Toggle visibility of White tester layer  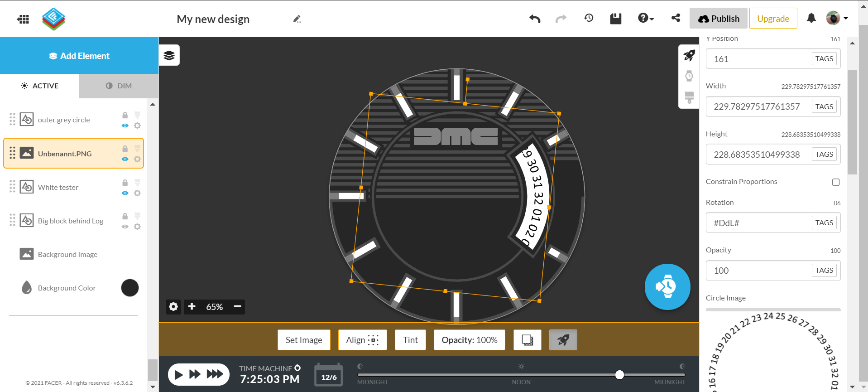point(125,193)
